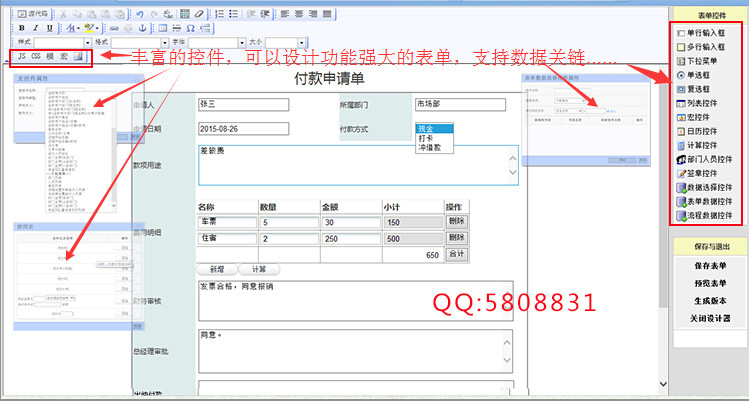Click the insert link chain icon
Image resolution: width=749 pixels, height=401 pixels.
pyautogui.click(x=114, y=28)
